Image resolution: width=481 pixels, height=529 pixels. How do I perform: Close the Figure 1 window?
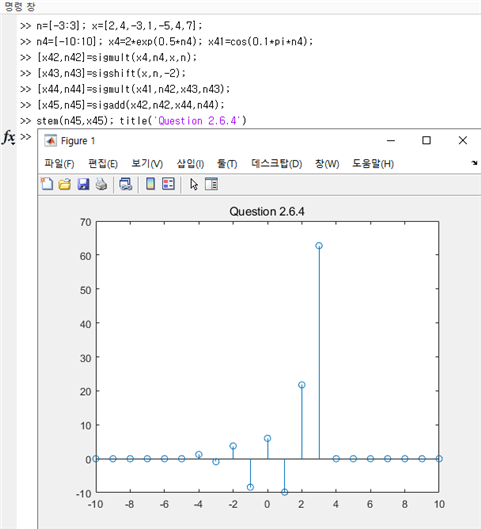[463, 140]
